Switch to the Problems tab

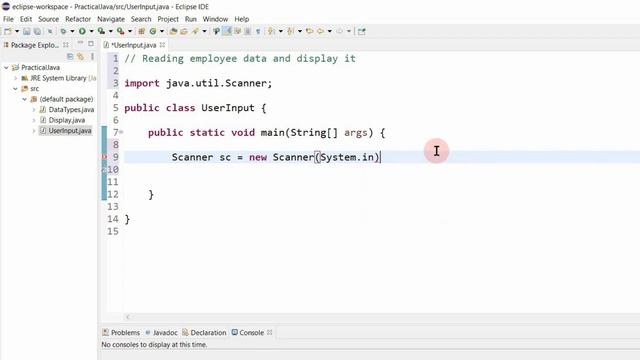121,333
